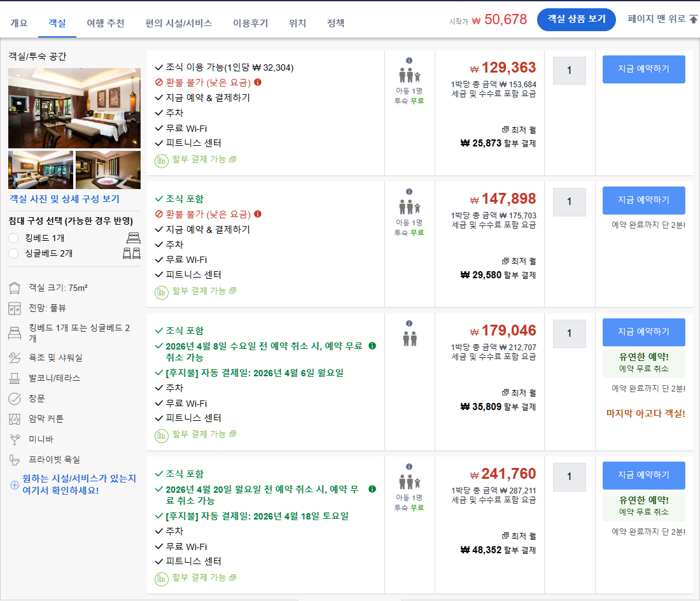Jump up via 페이지 맨 위로 link
Screen dimensions: 700x601
[662, 18]
